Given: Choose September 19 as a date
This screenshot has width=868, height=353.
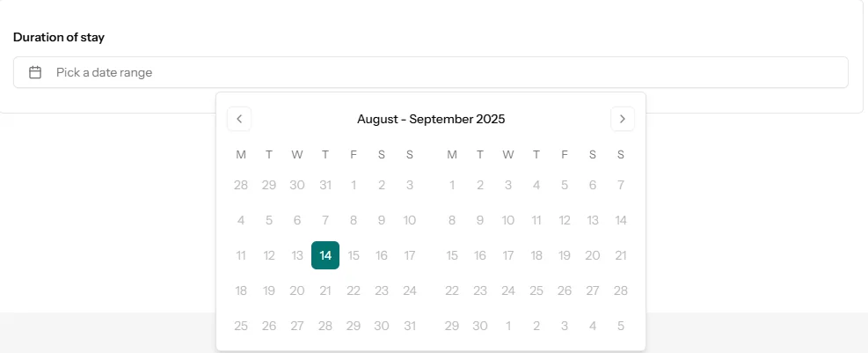Looking at the screenshot, I should point(565,255).
